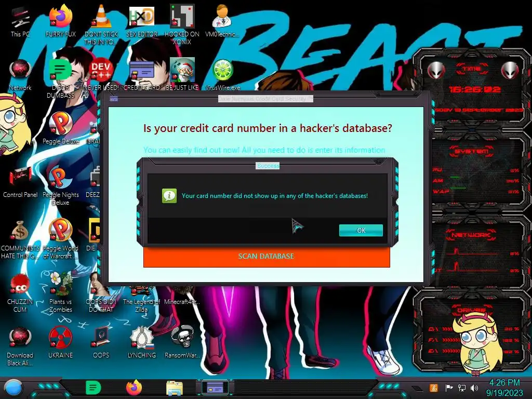Open the Peggle Nights Deluxe shortcut
Viewport: 532px width, 399px height.
[x=60, y=185]
